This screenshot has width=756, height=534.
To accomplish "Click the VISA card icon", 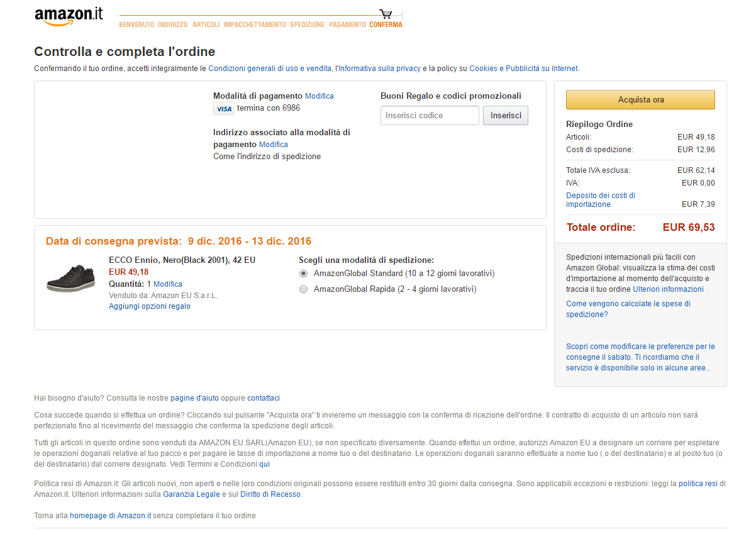I will (x=223, y=109).
